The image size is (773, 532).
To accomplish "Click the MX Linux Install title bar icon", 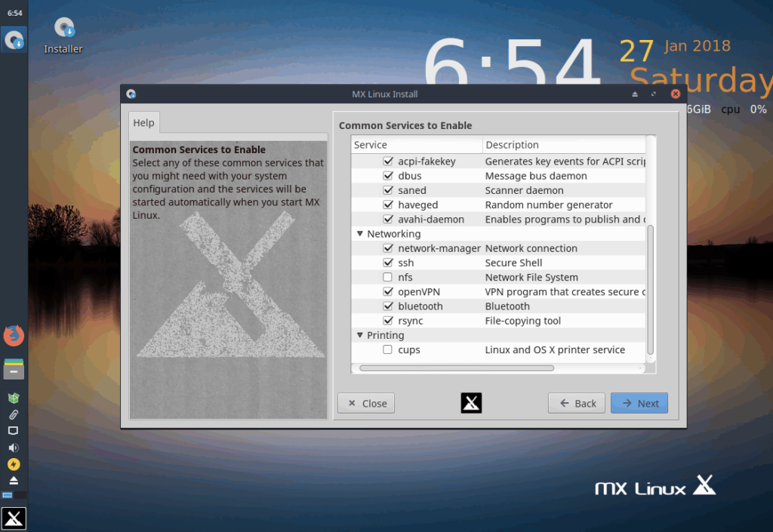I will click(x=131, y=94).
